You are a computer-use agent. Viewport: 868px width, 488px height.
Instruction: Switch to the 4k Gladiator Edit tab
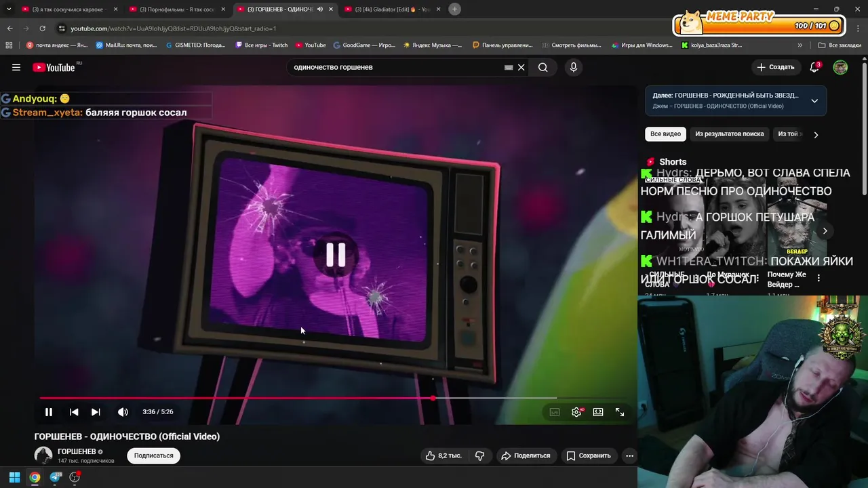392,9
